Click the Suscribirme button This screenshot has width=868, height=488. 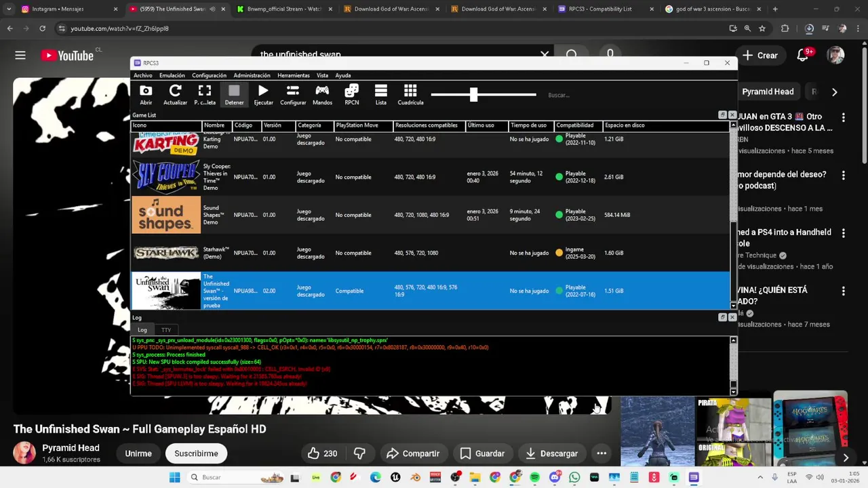[x=196, y=453]
